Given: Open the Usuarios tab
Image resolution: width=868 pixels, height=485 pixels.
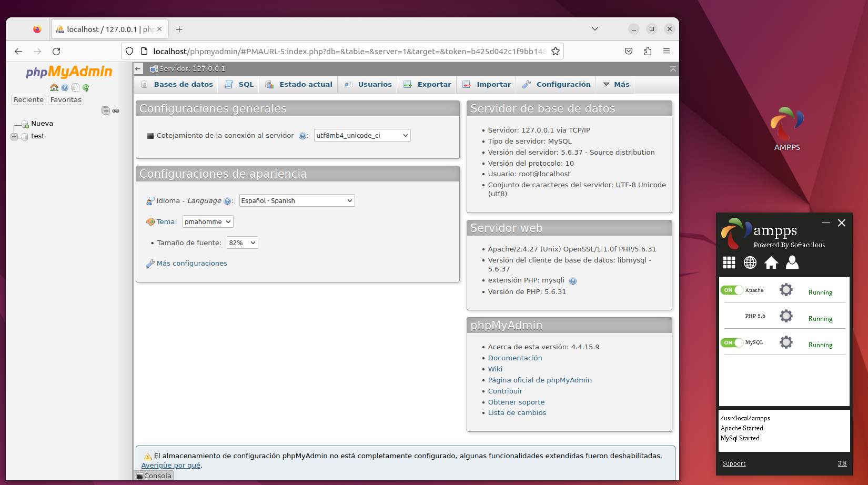Looking at the screenshot, I should tap(368, 84).
